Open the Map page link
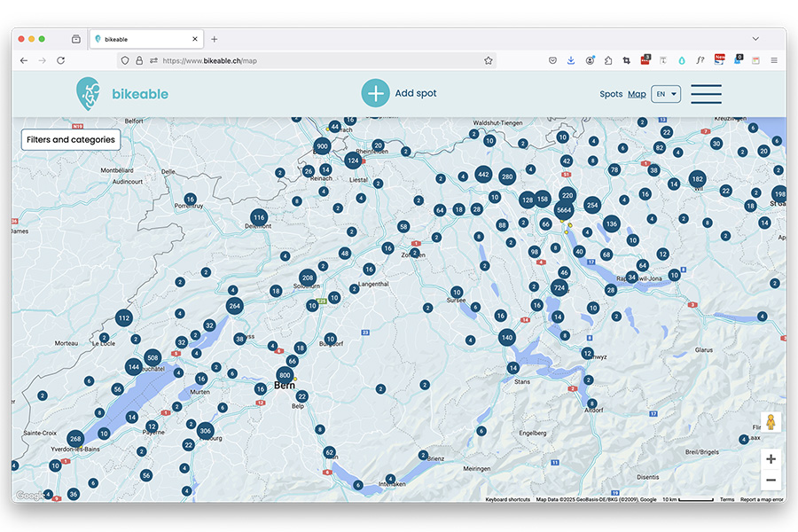Screen dimensions: 798x532 coord(637,94)
